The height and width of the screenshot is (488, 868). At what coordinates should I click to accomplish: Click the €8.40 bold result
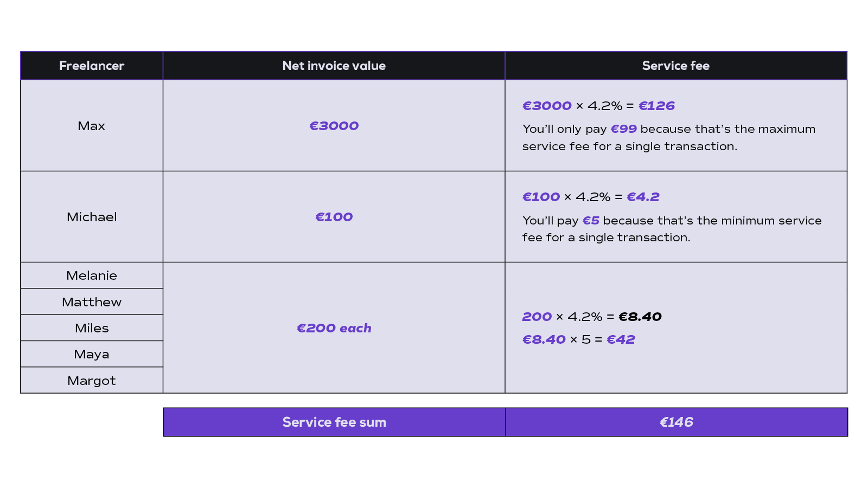click(640, 317)
